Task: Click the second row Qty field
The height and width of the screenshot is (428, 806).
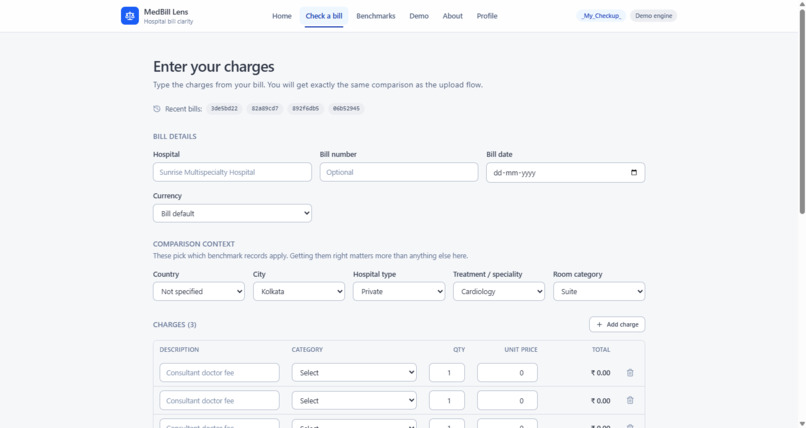Action: (x=447, y=401)
